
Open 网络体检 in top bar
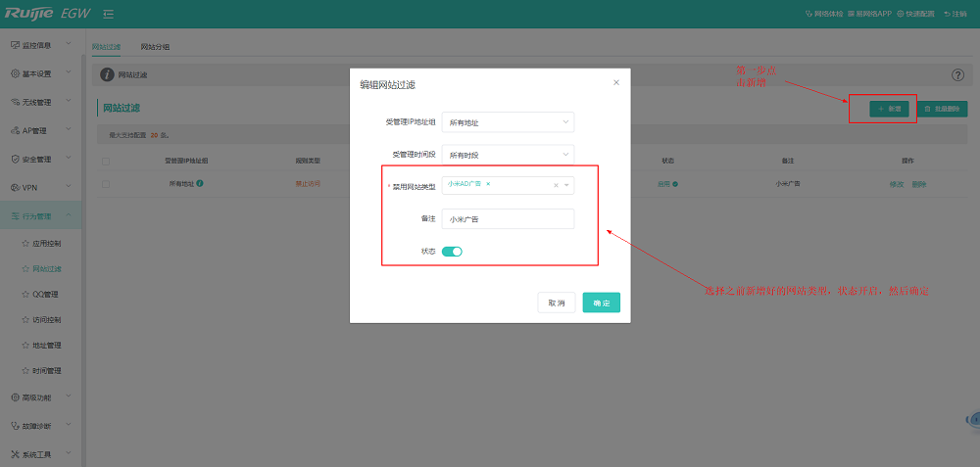click(x=825, y=14)
